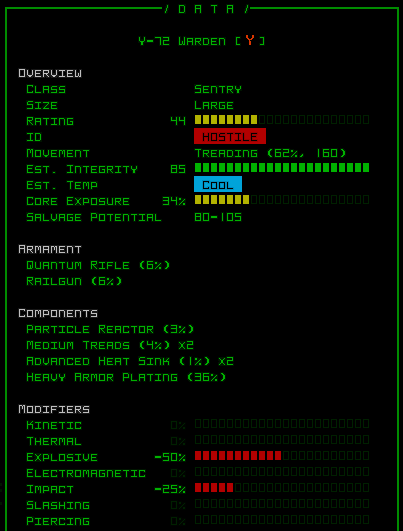Open Railgun armament entry

pyautogui.click(x=74, y=281)
